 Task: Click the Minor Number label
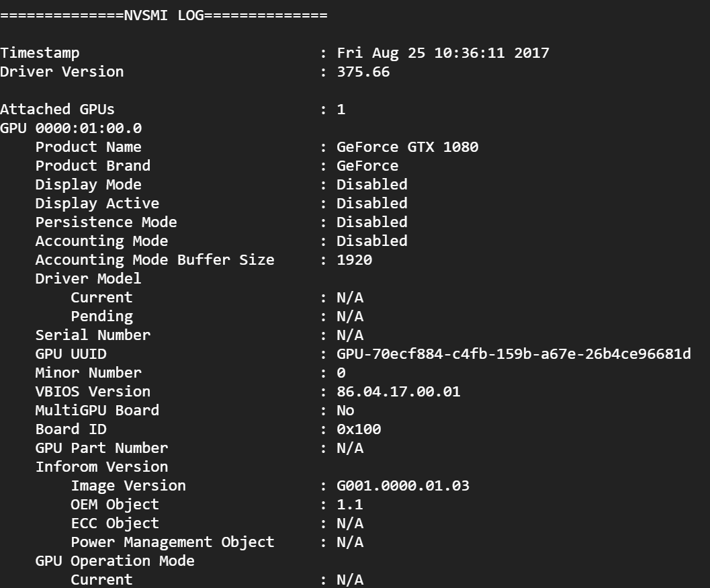(88, 372)
